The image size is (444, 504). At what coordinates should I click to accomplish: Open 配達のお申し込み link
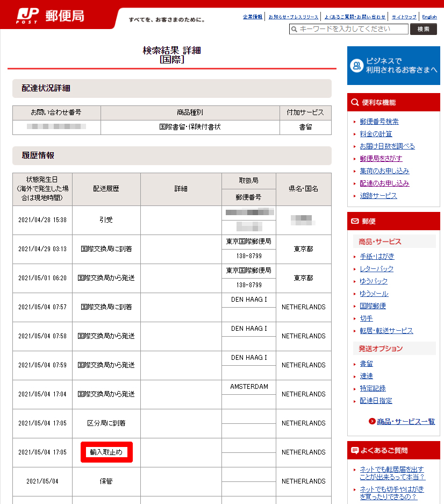click(384, 183)
